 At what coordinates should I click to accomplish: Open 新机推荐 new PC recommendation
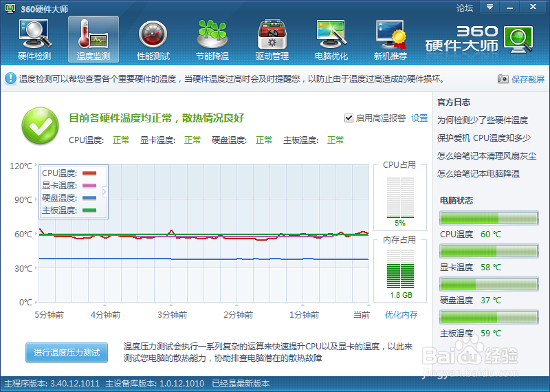390,40
